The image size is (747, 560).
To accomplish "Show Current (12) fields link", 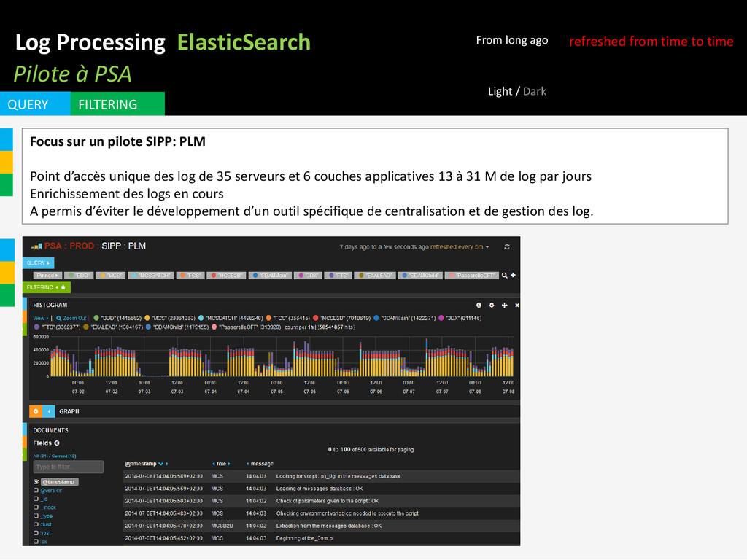I will [x=64, y=456].
